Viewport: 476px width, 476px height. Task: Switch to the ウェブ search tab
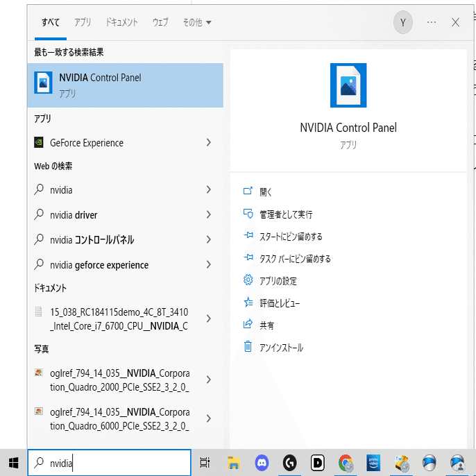click(x=160, y=22)
